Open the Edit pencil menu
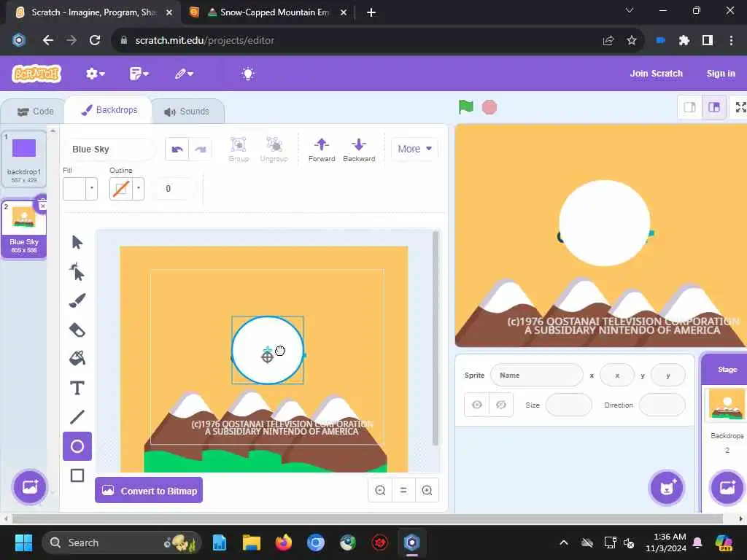This screenshot has width=747, height=560. click(184, 74)
